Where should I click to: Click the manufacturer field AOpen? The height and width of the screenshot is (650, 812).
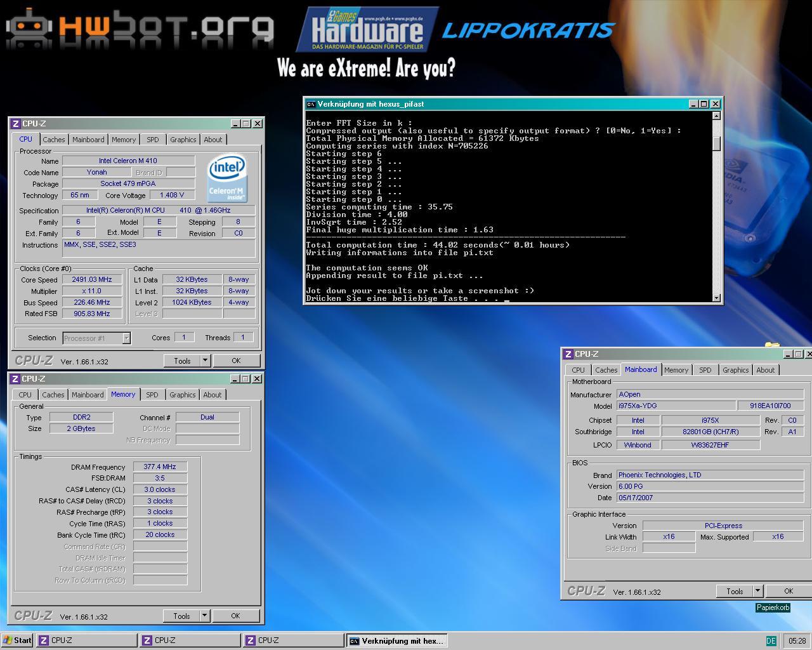click(710, 395)
